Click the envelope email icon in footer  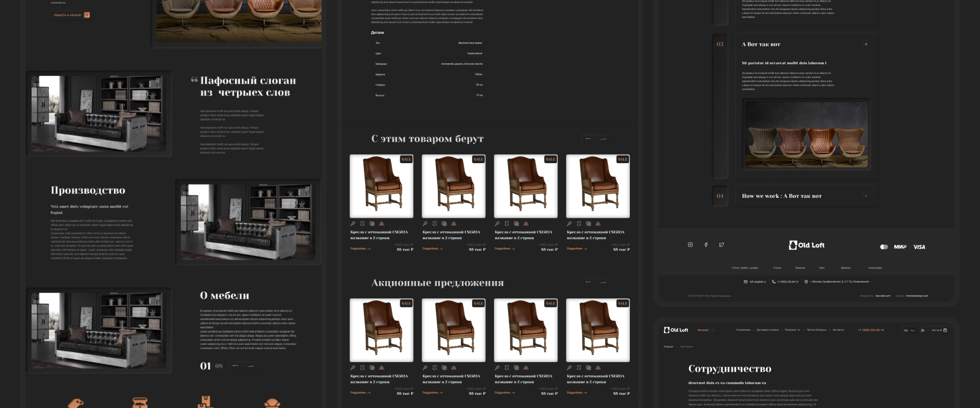(746, 282)
